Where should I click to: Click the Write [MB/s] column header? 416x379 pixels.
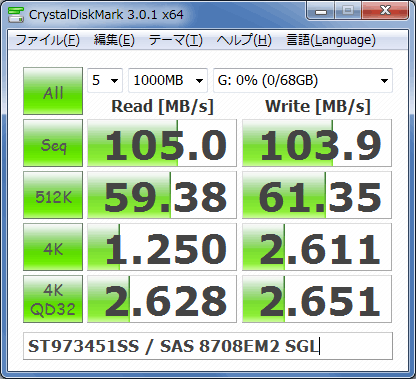pyautogui.click(x=318, y=107)
